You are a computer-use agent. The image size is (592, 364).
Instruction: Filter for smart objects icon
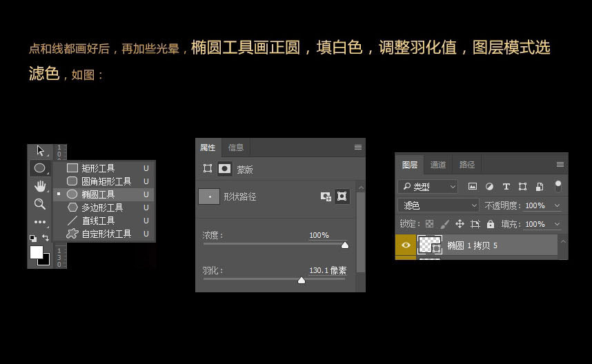[540, 186]
